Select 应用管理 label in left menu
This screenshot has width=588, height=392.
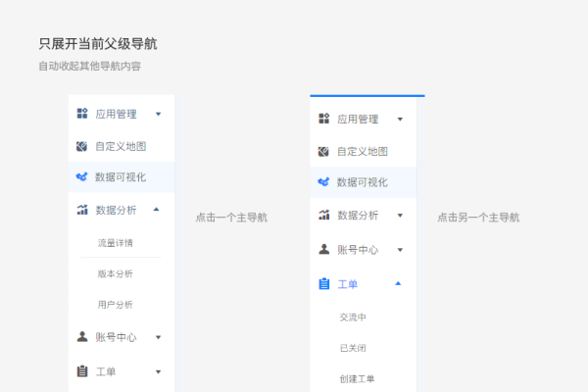(116, 114)
